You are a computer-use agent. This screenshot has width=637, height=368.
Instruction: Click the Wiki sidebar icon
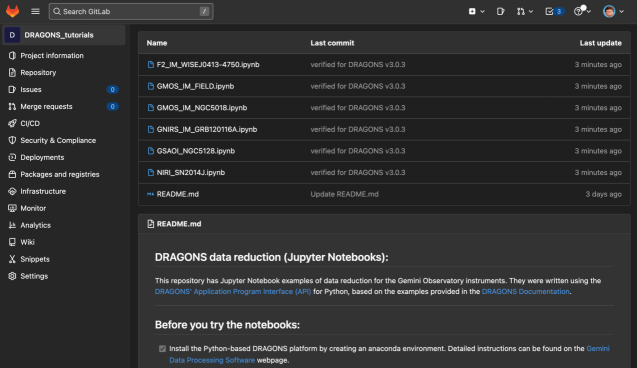[x=12, y=242]
